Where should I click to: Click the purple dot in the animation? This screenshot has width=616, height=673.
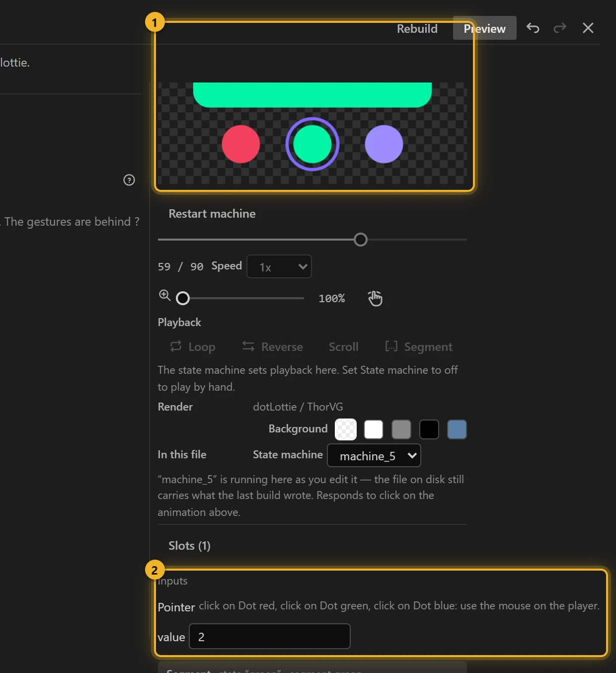click(x=384, y=144)
